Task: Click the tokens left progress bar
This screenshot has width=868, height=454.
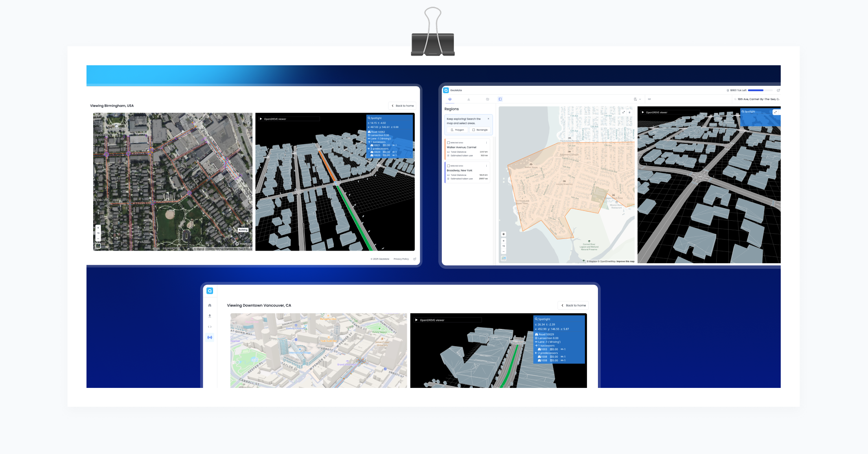Action: click(x=759, y=90)
